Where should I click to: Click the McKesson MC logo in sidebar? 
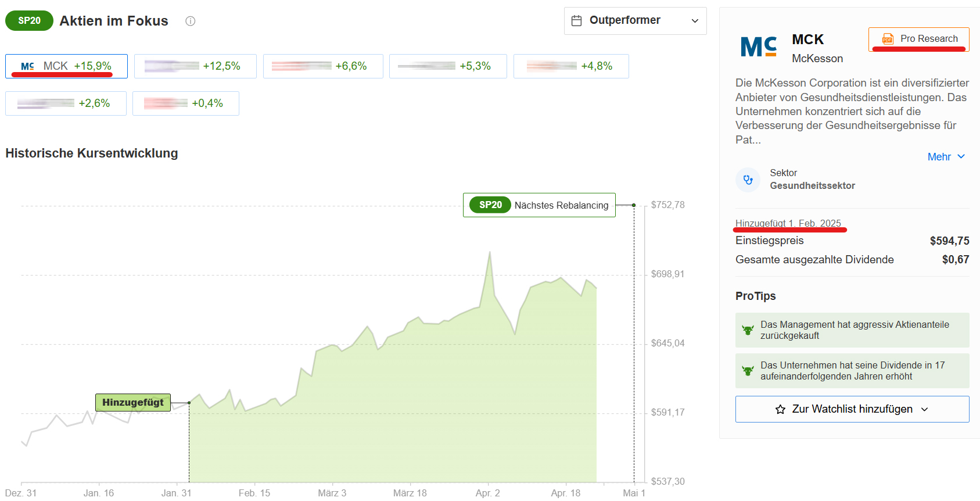pos(759,46)
